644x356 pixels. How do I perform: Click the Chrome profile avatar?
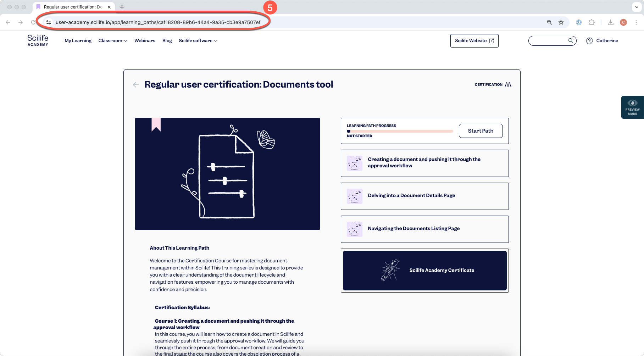click(x=623, y=22)
